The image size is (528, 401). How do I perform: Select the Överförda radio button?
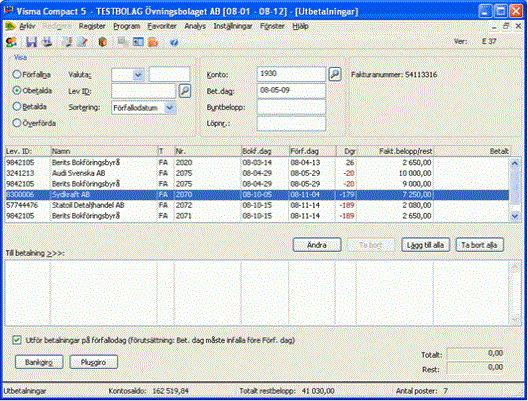tap(16, 123)
